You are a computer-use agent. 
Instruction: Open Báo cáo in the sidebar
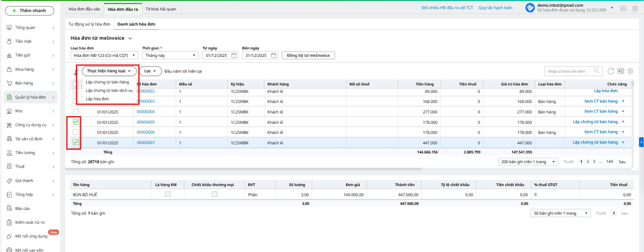[23, 208]
